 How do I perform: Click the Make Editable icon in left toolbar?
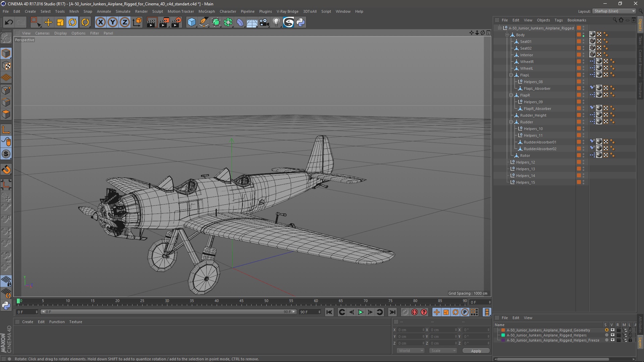pos(6,38)
